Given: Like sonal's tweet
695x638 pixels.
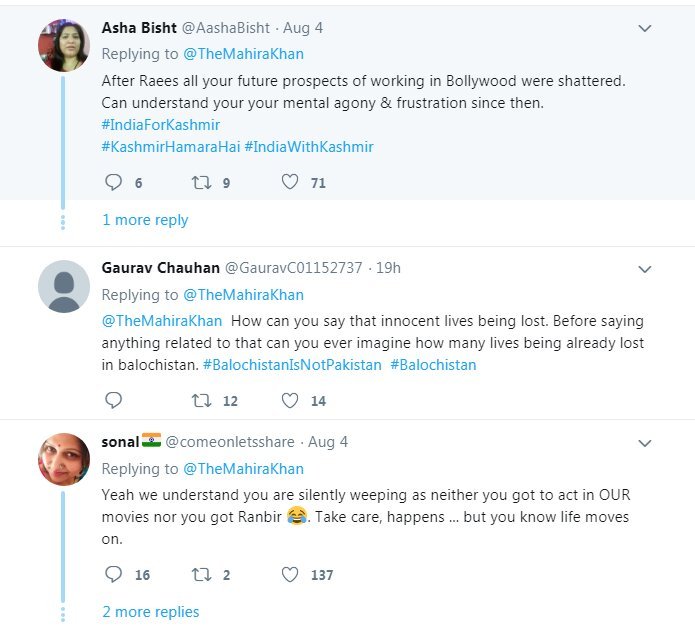Looking at the screenshot, I should 290,574.
